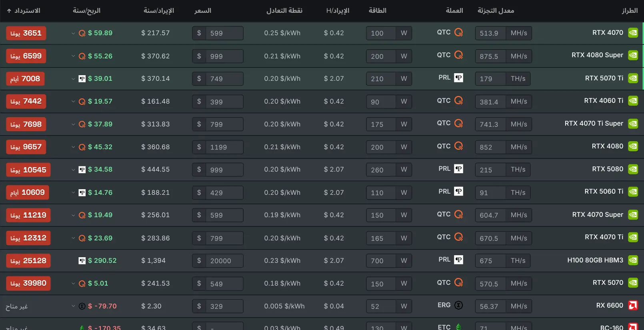Click the Nvidia icon beside RTX 4070
The width and height of the screenshot is (644, 330).
(x=633, y=33)
